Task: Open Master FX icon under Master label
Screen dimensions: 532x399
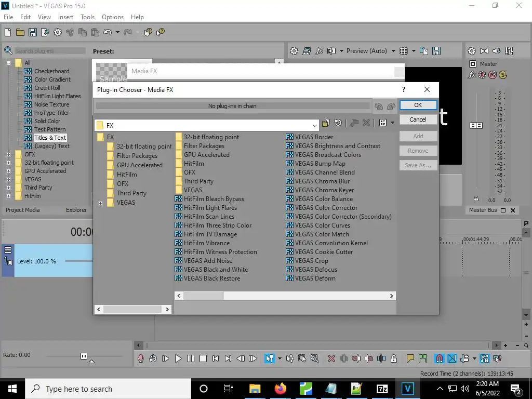Action: click(472, 75)
